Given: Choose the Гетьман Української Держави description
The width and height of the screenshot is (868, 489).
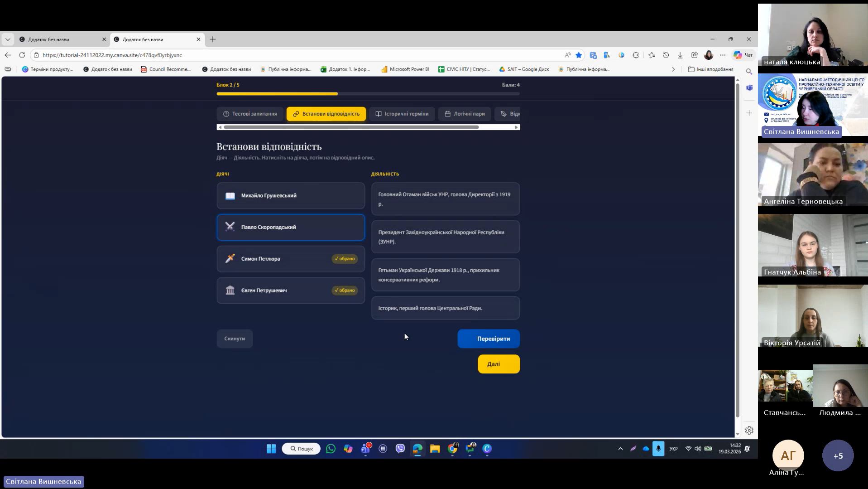Looking at the screenshot, I should coord(445,275).
